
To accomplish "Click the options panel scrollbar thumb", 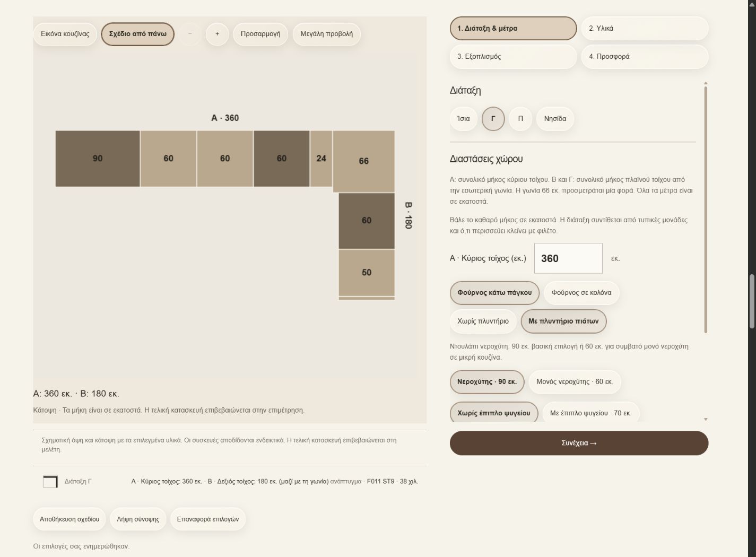I will [x=706, y=210].
